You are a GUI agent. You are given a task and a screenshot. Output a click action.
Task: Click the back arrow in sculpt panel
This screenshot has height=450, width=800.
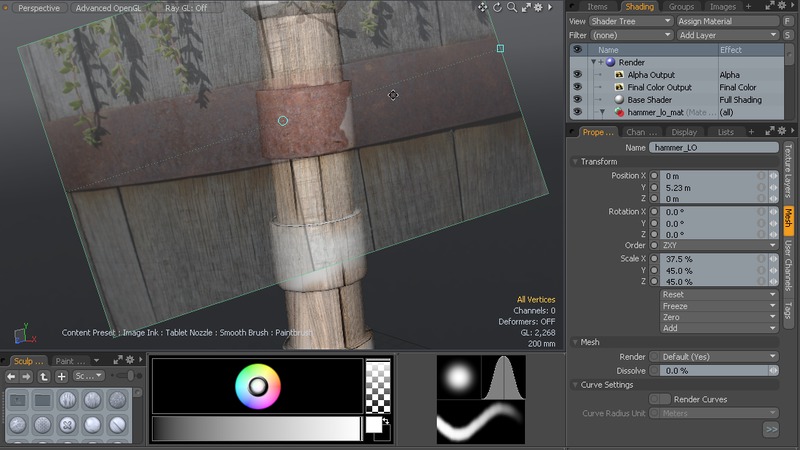pos(12,376)
